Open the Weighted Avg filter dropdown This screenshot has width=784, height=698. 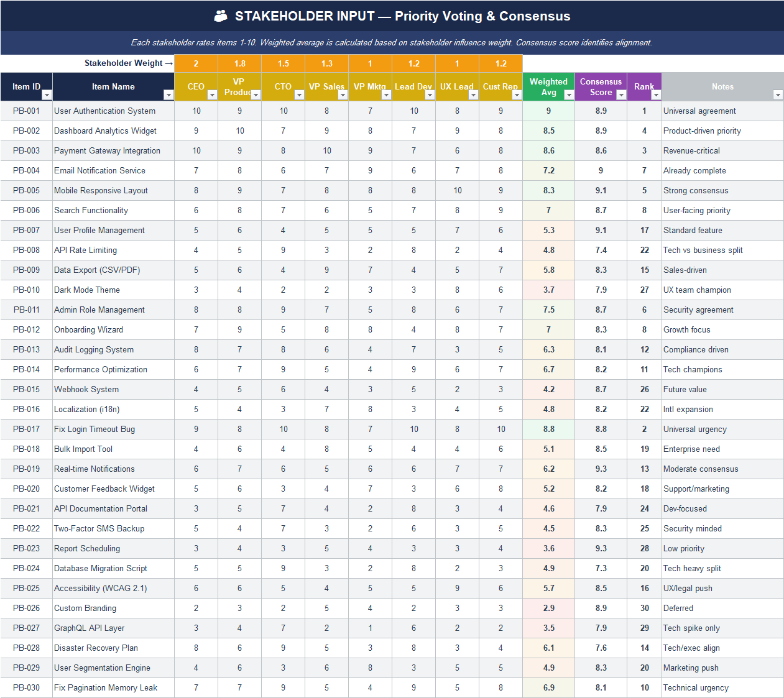pos(569,94)
